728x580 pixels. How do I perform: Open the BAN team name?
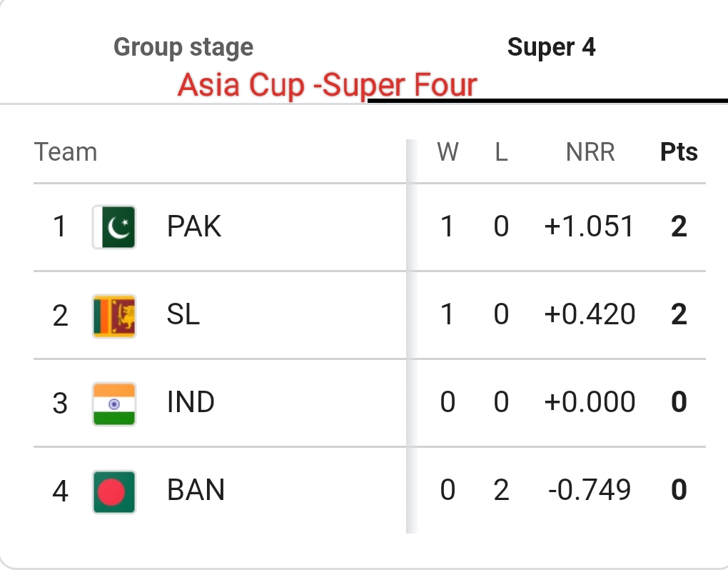[x=196, y=490]
